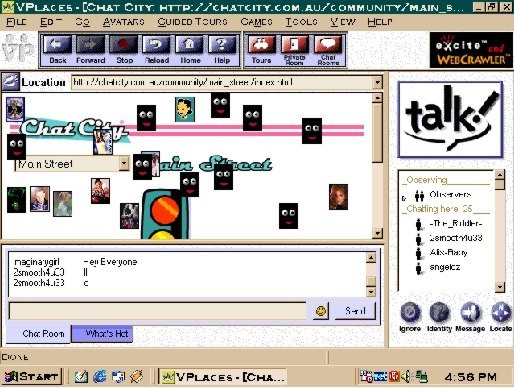Click the Windows Start button
514x388 pixels.
click(x=32, y=377)
